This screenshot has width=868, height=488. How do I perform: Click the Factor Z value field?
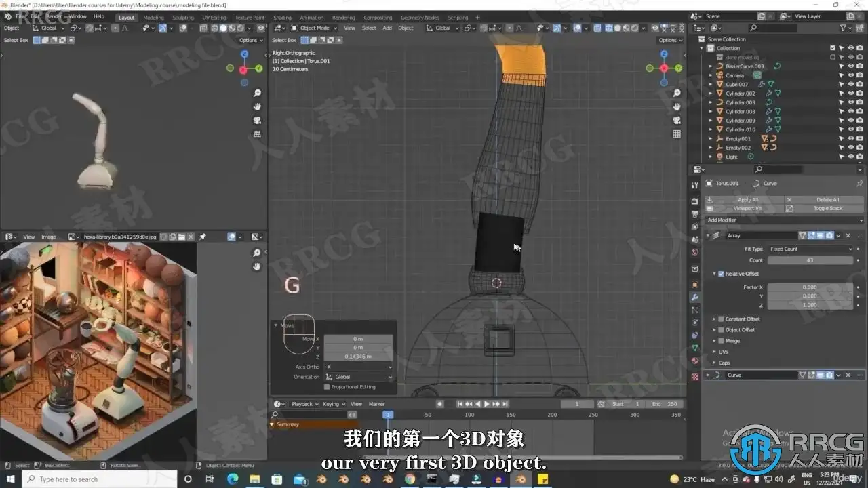pyautogui.click(x=810, y=305)
